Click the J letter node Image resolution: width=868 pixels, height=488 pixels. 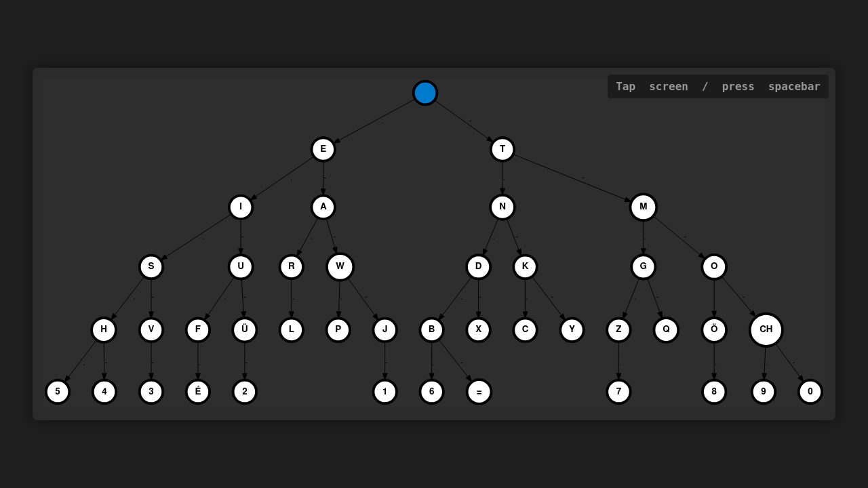coord(384,329)
